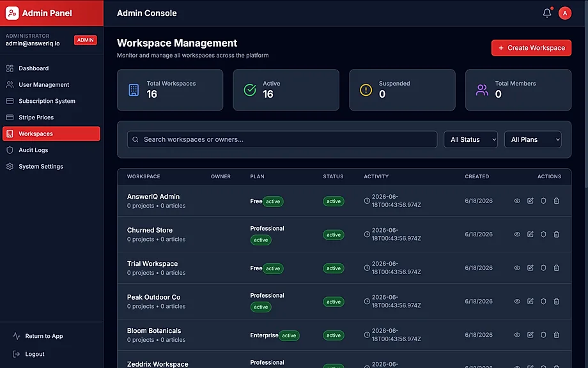The height and width of the screenshot is (368, 588).
Task: Delete the AnswerIQ Admin workspace via trash icon
Action: point(557,201)
